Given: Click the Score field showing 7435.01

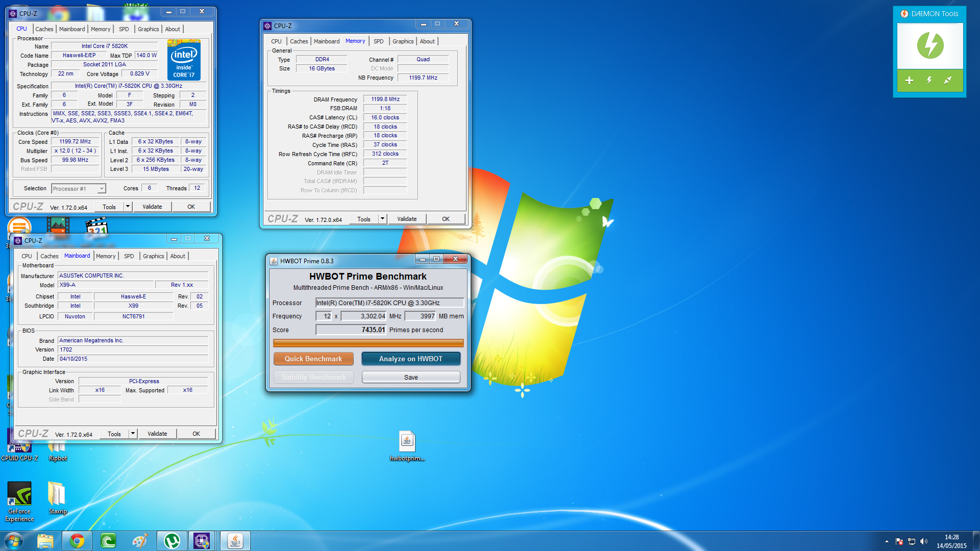Looking at the screenshot, I should pos(351,330).
